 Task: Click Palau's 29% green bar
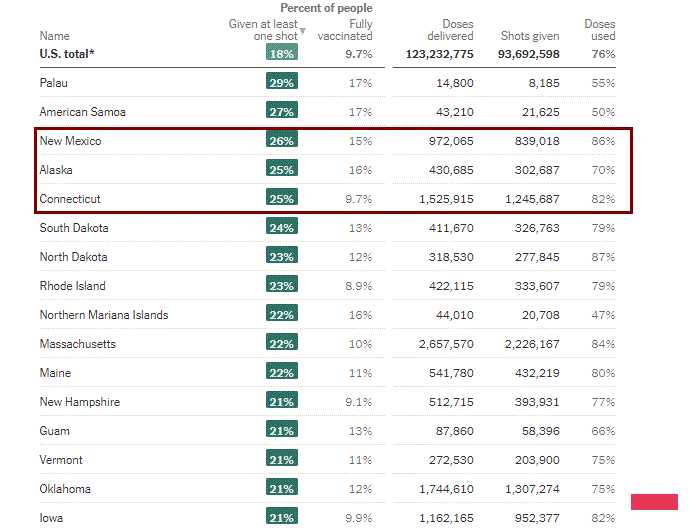[282, 81]
